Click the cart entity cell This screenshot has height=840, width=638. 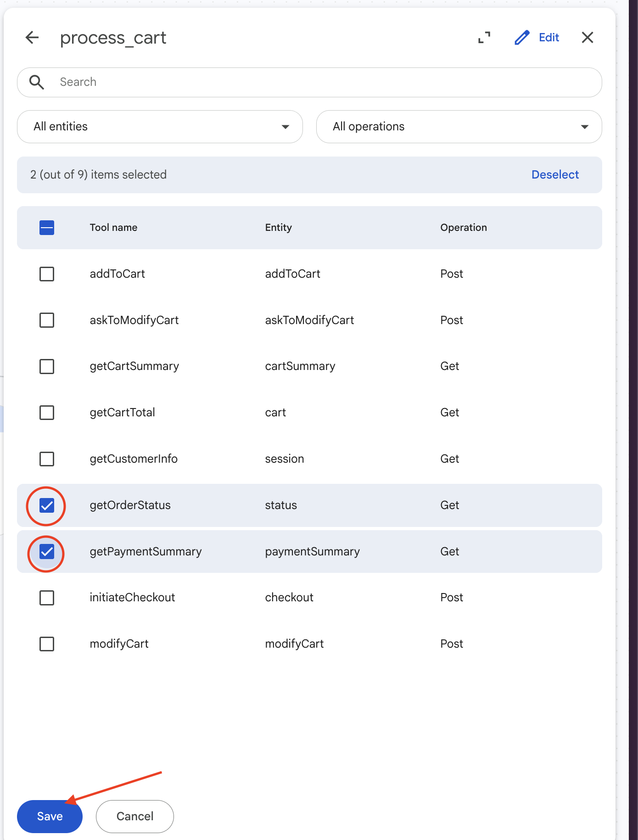(275, 413)
